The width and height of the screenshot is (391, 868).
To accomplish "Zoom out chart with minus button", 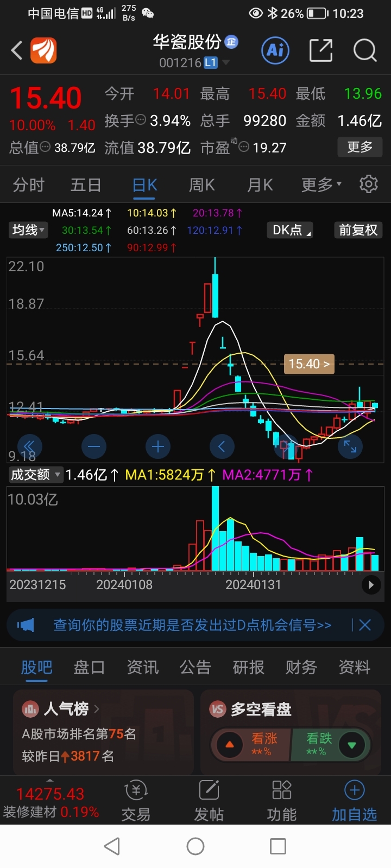I will click(94, 446).
